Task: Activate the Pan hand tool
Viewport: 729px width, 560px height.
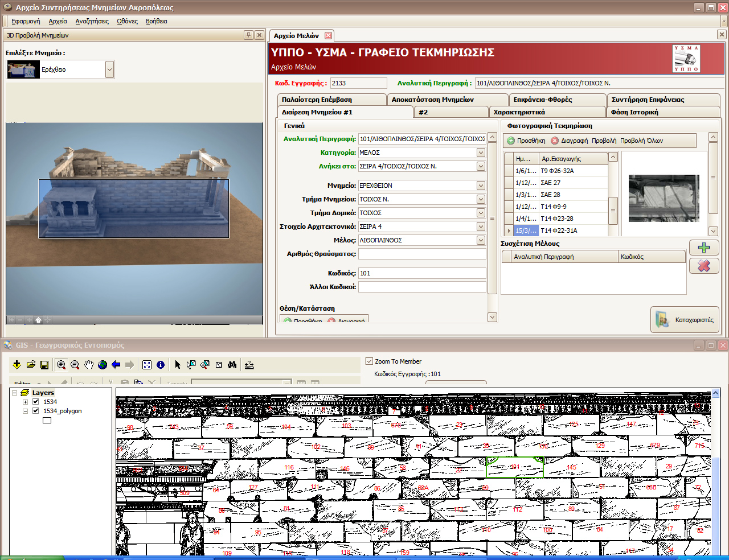Action: [89, 365]
